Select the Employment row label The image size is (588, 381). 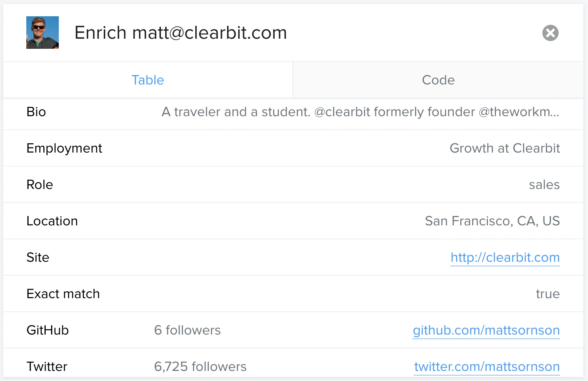tap(64, 148)
